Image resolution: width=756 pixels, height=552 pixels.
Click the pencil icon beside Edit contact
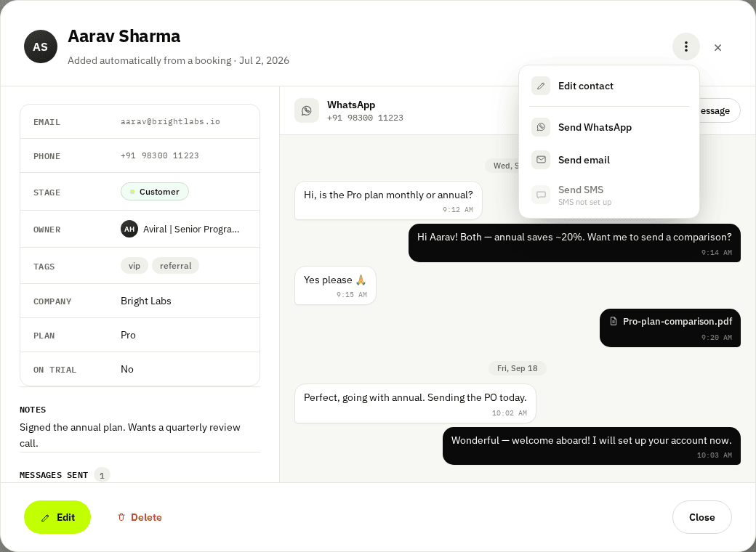click(x=541, y=86)
